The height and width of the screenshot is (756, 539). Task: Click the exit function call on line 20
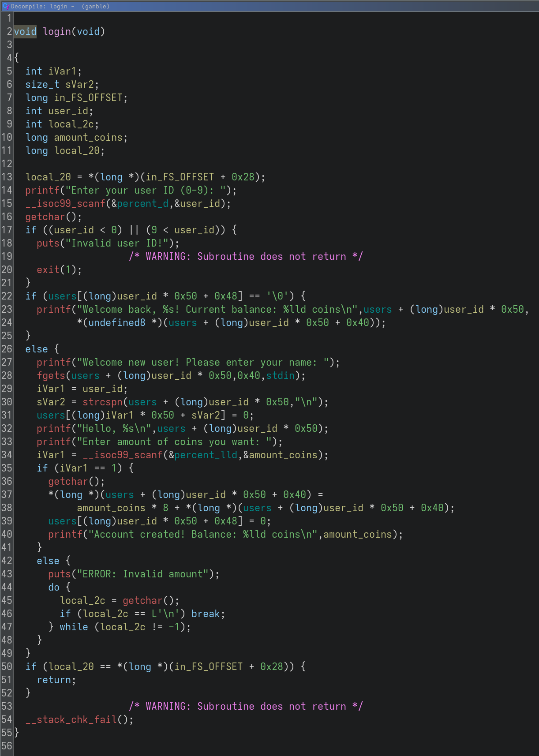pos(48,270)
